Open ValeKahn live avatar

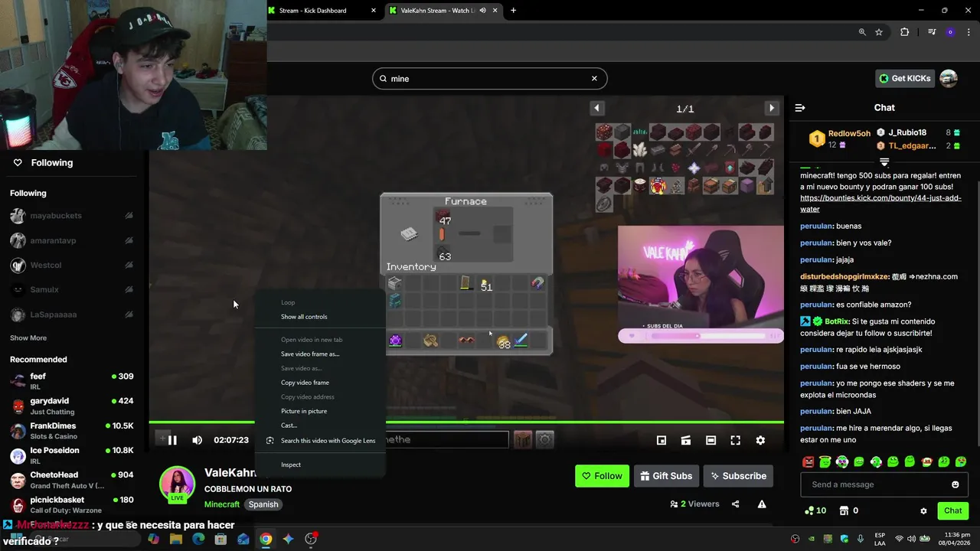[177, 484]
